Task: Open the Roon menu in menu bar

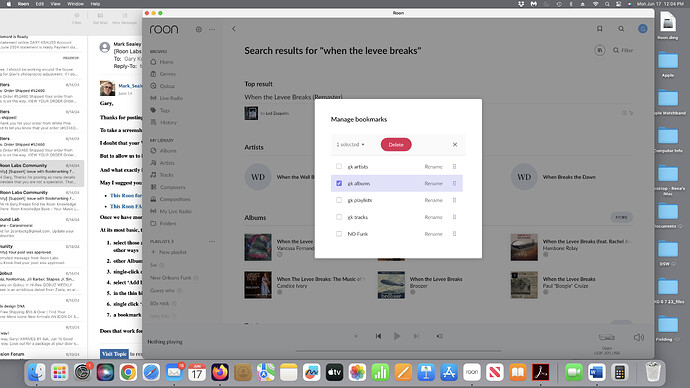Action: (x=23, y=4)
